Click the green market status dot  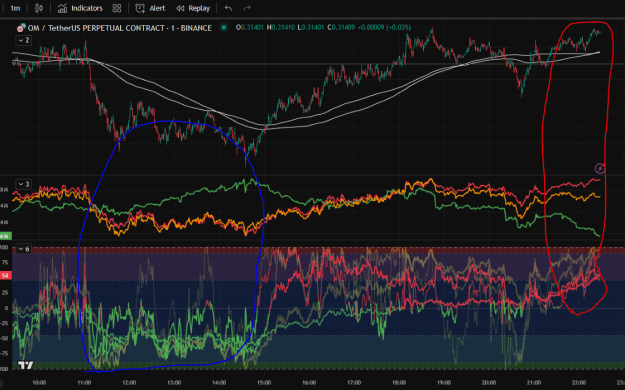click(x=224, y=28)
